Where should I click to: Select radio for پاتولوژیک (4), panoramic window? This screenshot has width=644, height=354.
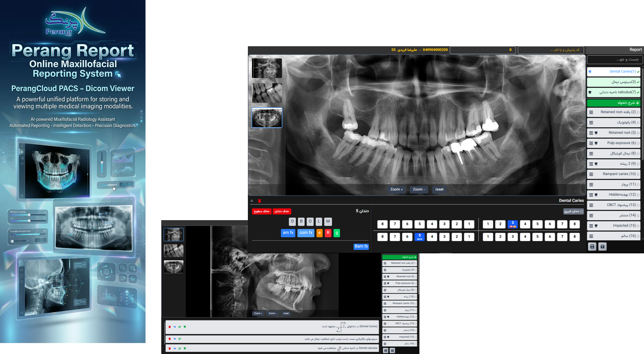tap(638, 123)
